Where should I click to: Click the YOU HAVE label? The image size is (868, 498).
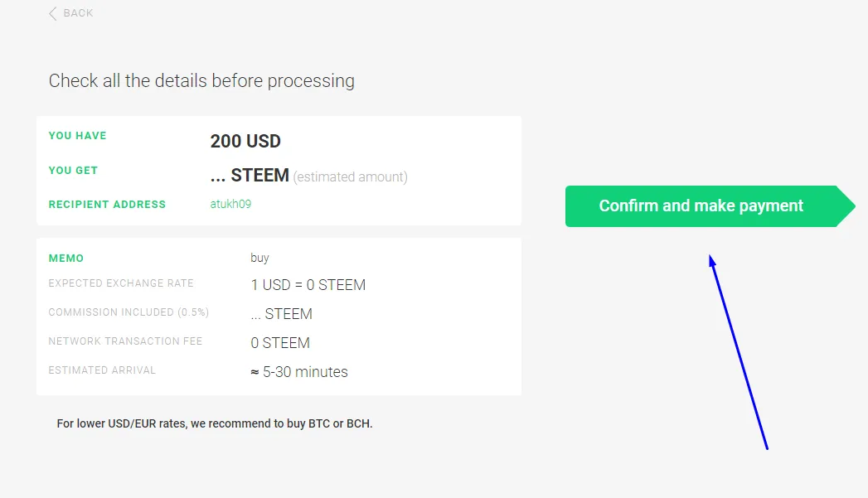(77, 136)
